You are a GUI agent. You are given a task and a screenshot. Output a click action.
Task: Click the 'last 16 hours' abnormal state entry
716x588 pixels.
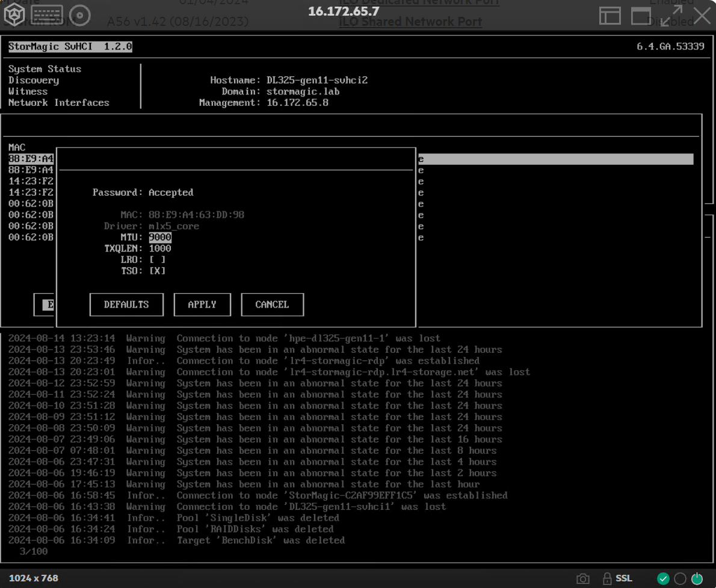click(x=255, y=439)
